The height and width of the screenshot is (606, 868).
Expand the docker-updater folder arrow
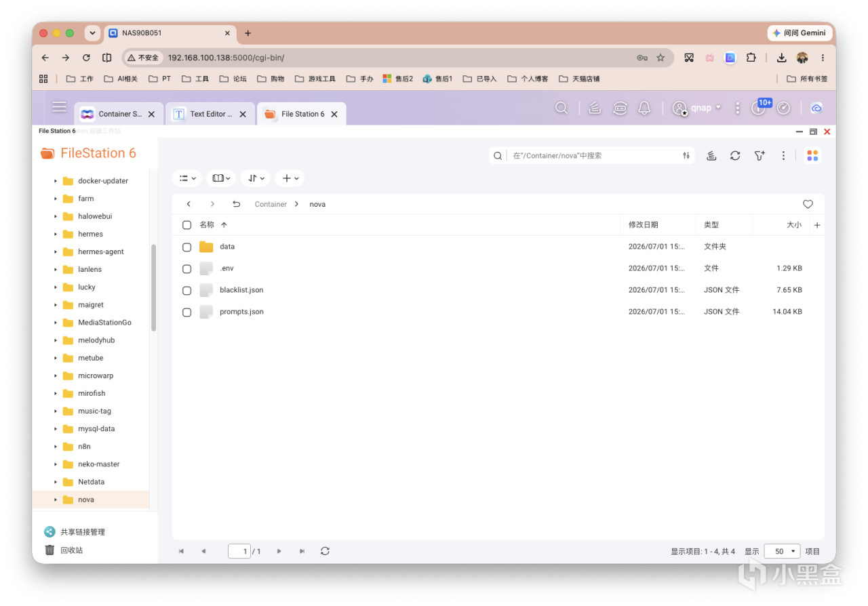pos(56,181)
